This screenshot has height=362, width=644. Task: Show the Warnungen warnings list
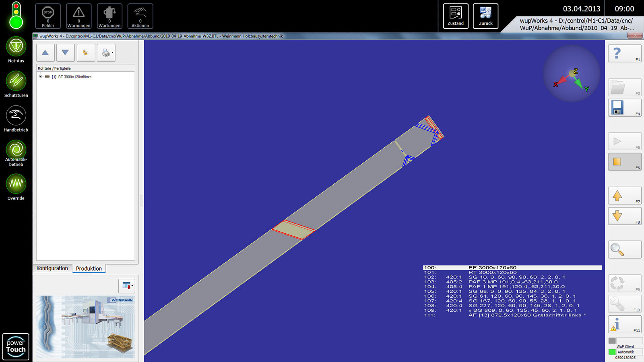point(79,16)
